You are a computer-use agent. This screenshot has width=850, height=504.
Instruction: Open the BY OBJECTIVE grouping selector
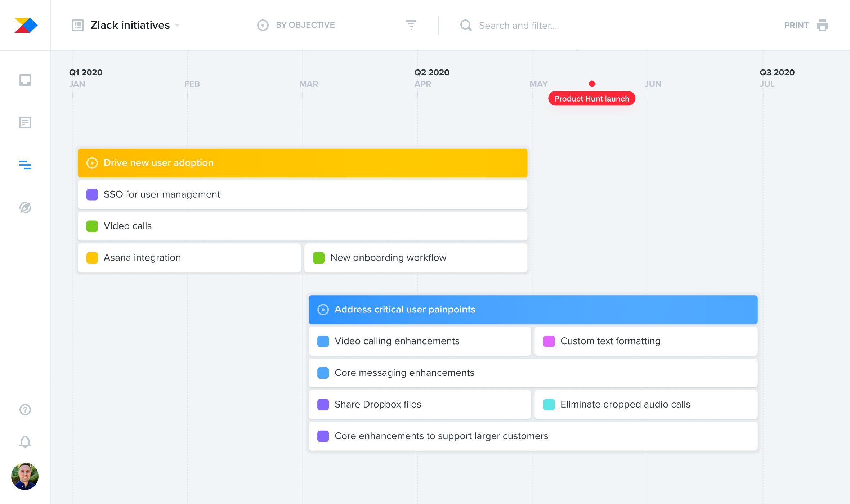[305, 25]
